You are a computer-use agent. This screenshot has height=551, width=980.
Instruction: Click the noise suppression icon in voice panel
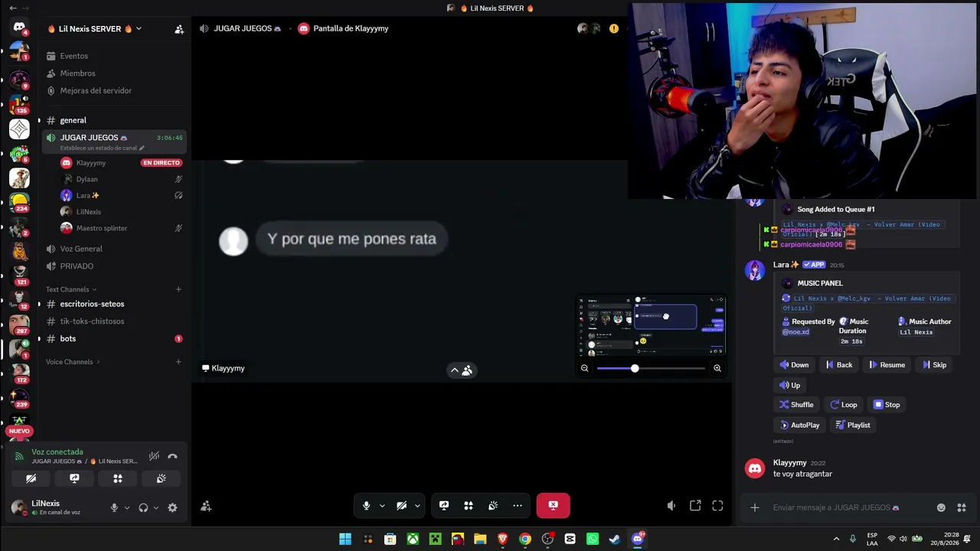(154, 456)
